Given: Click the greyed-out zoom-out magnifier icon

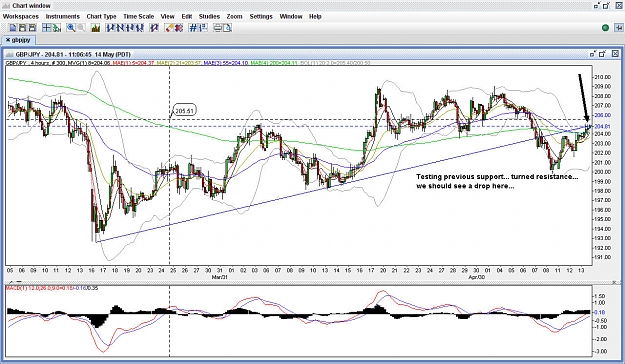Looking at the screenshot, I should (x=81, y=28).
